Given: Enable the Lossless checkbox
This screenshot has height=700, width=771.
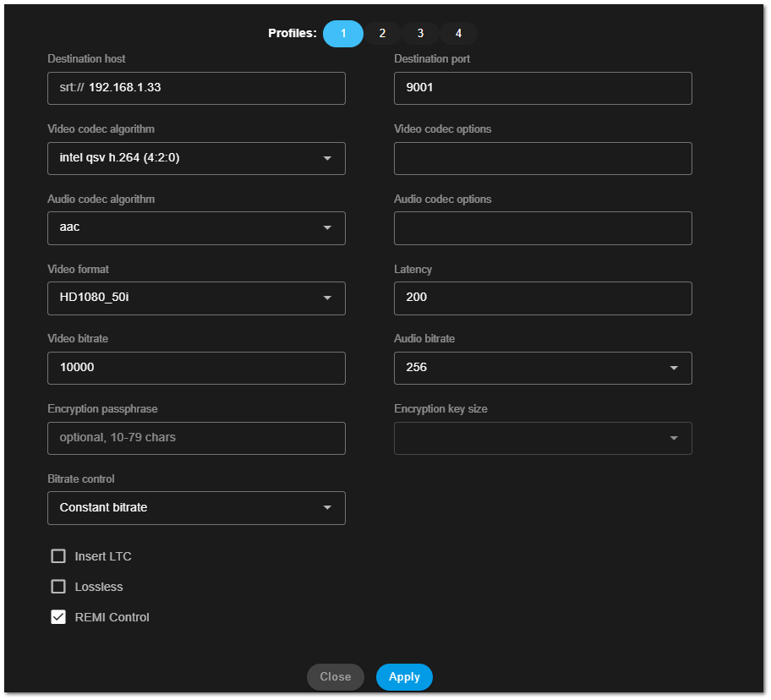Looking at the screenshot, I should coord(58,587).
